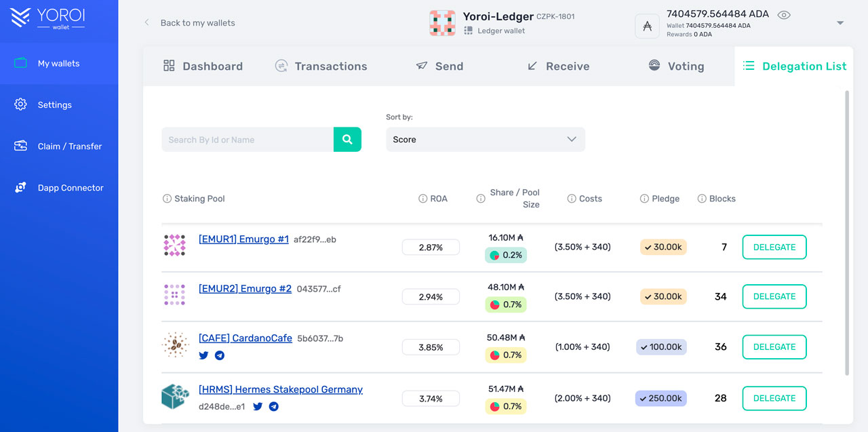Open CardanoCafe Telegram icon
The width and height of the screenshot is (868, 432).
[220, 355]
